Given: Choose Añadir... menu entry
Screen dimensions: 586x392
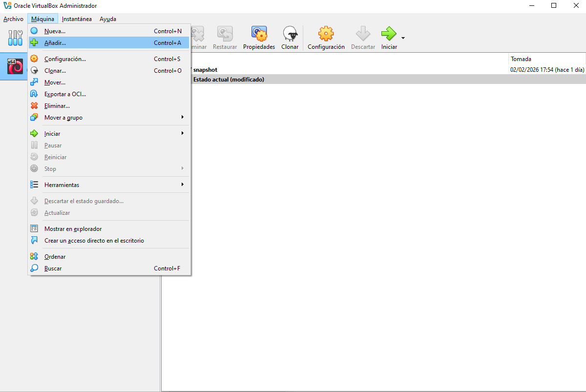Looking at the screenshot, I should point(109,42).
